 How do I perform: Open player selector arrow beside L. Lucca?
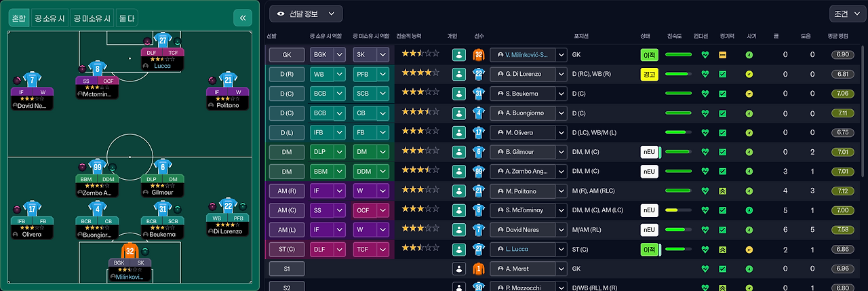point(561,250)
